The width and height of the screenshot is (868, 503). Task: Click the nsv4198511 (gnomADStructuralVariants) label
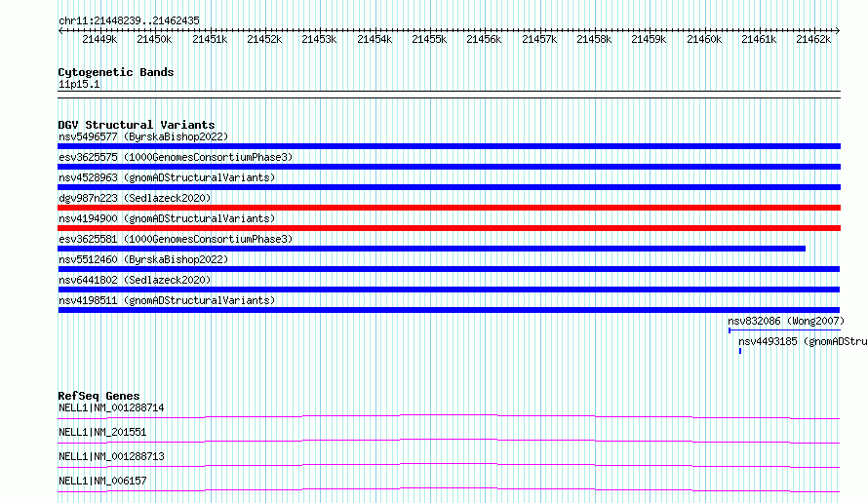click(x=167, y=300)
